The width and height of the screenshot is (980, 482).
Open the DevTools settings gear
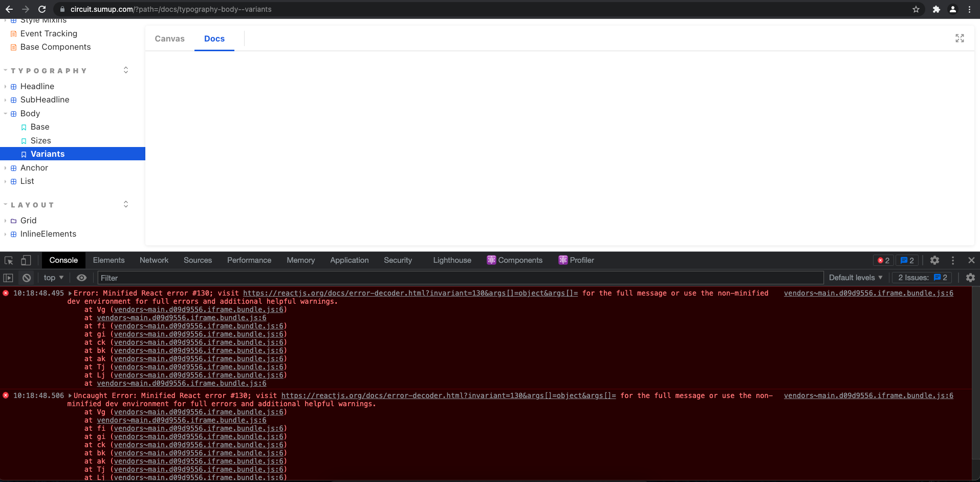click(935, 260)
